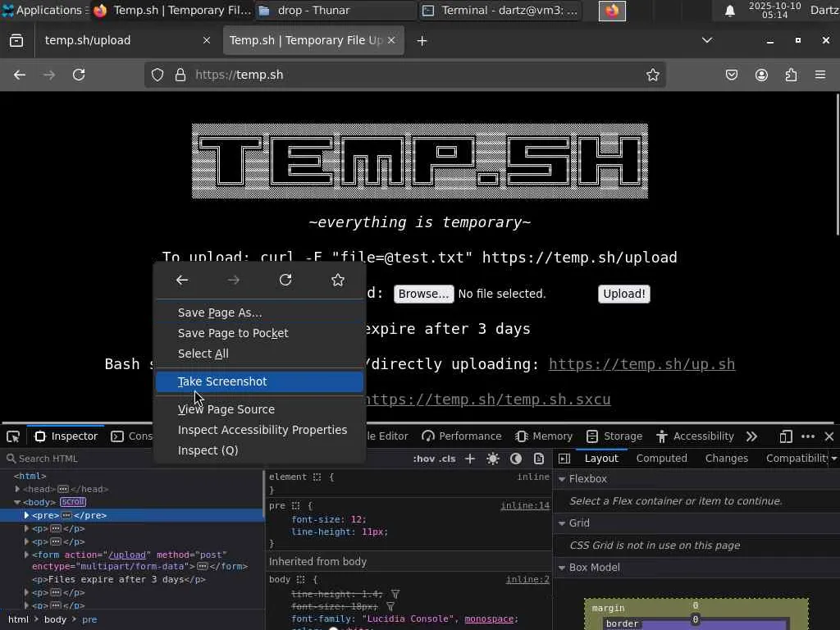
Task: Open the Firefox account icon
Action: 761,75
